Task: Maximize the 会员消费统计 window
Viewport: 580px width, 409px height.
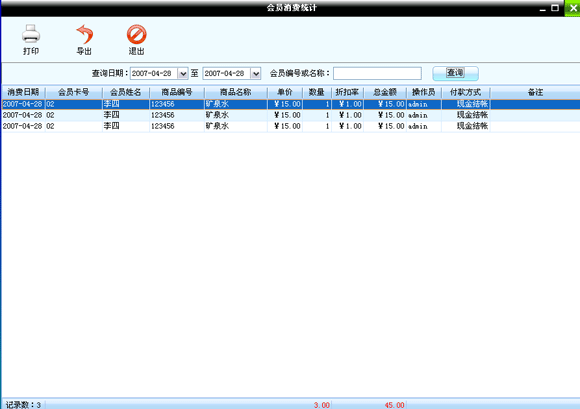Action: point(555,8)
